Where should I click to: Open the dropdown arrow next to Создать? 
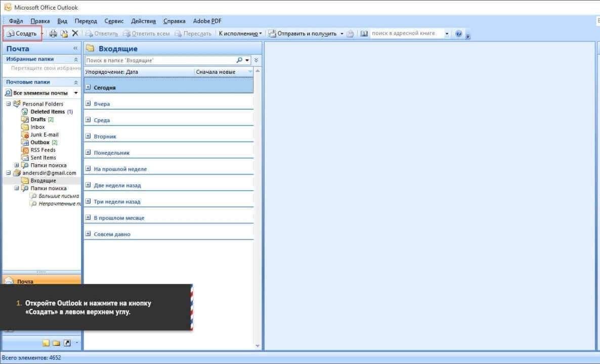[41, 34]
